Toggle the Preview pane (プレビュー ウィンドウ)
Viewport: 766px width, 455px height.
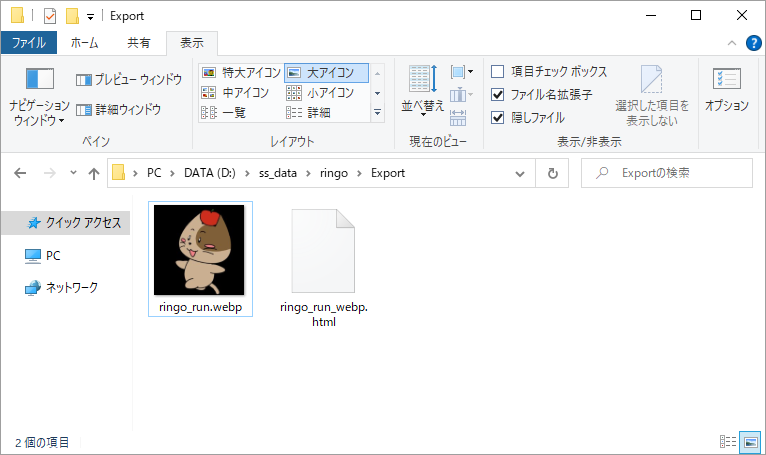click(x=129, y=79)
